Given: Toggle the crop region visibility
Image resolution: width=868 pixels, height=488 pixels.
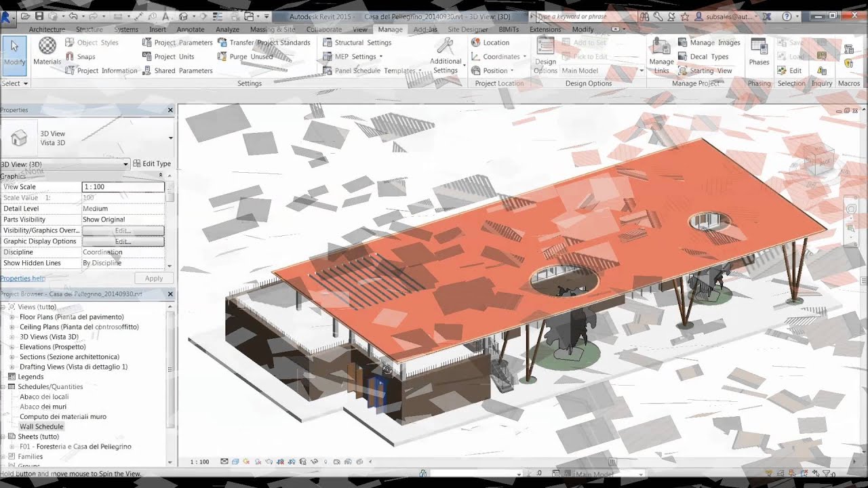Looking at the screenshot, I should coord(290,461).
